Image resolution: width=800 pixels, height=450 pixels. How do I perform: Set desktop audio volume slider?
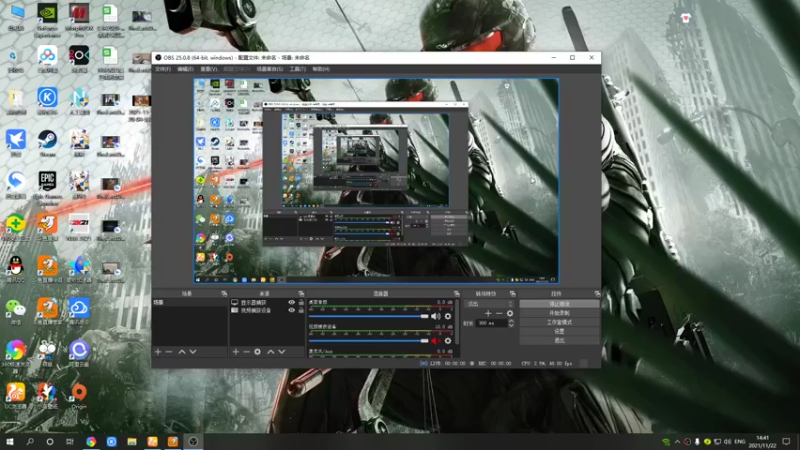pyautogui.click(x=368, y=316)
